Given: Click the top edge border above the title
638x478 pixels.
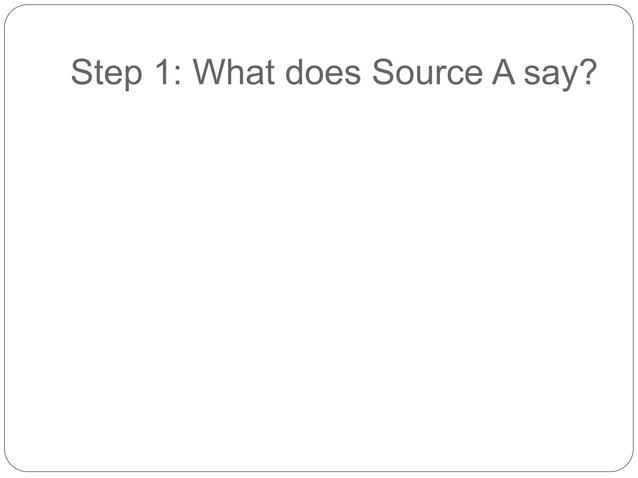Looking at the screenshot, I should pyautogui.click(x=319, y=5).
